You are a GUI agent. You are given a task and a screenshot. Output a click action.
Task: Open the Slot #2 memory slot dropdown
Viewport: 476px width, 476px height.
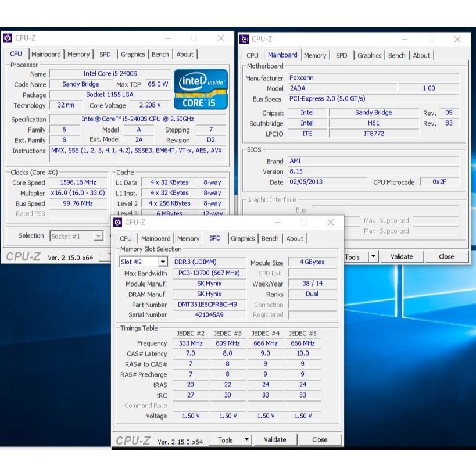(x=144, y=262)
